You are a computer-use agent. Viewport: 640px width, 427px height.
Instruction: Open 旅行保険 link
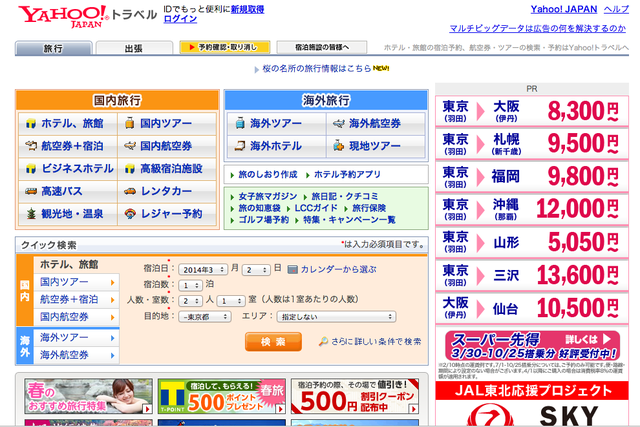tap(369, 208)
